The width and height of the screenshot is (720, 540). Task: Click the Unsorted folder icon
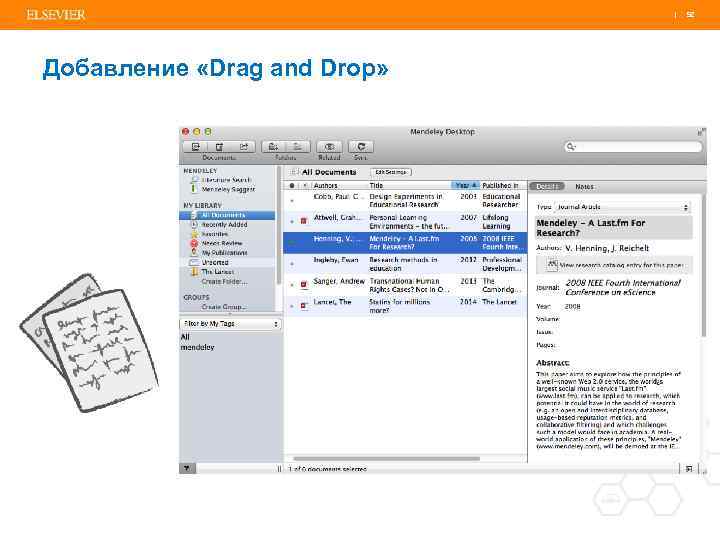click(x=194, y=263)
